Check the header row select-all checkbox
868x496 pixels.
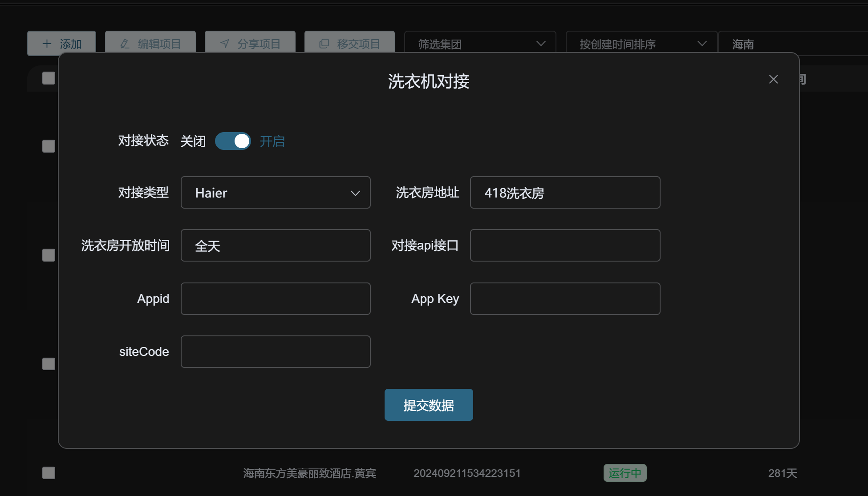(49, 78)
